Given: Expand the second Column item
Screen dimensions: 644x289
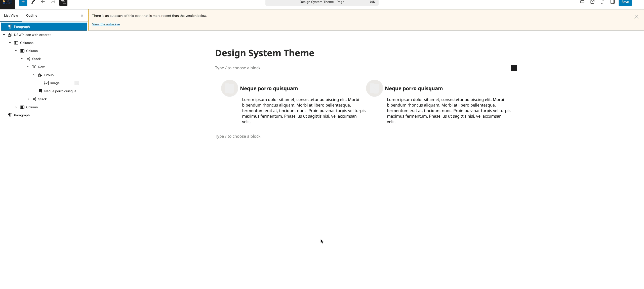Looking at the screenshot, I should coord(16,107).
